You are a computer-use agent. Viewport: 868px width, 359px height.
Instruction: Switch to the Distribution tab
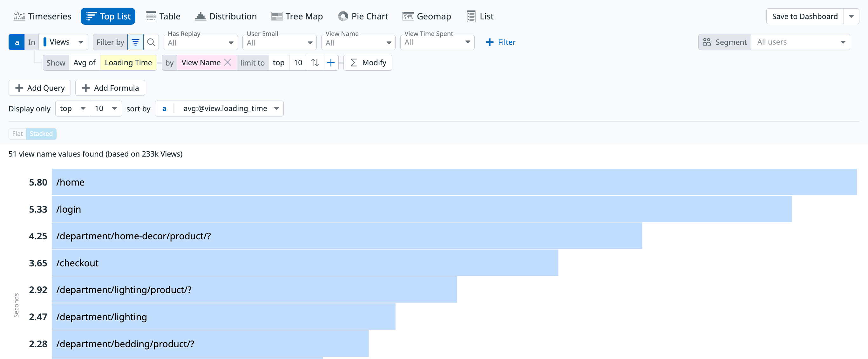[x=226, y=16]
